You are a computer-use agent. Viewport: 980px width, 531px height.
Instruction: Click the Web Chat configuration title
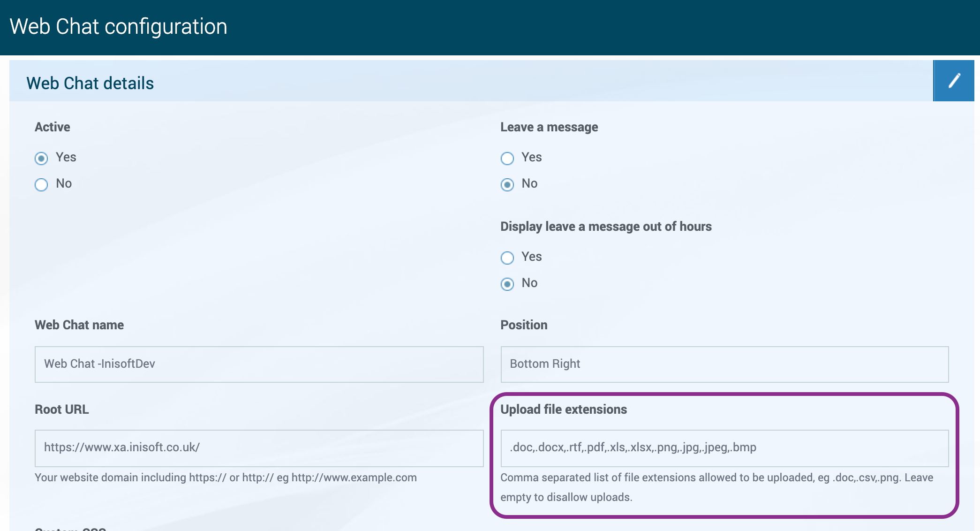point(118,27)
